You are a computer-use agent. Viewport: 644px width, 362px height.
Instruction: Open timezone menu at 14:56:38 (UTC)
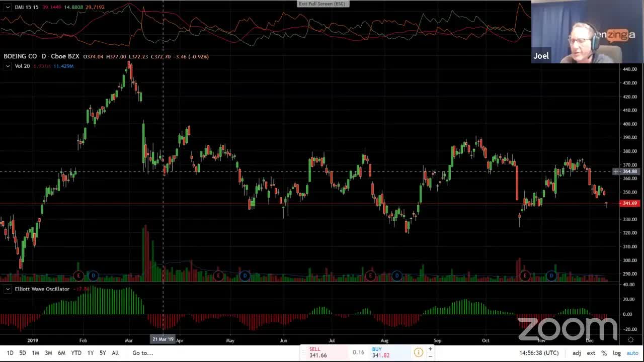click(539, 353)
